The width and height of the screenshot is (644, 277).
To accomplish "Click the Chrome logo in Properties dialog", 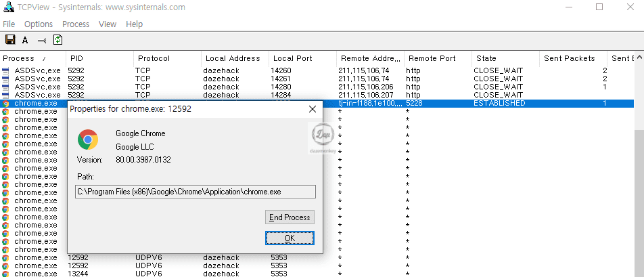I will pyautogui.click(x=88, y=140).
